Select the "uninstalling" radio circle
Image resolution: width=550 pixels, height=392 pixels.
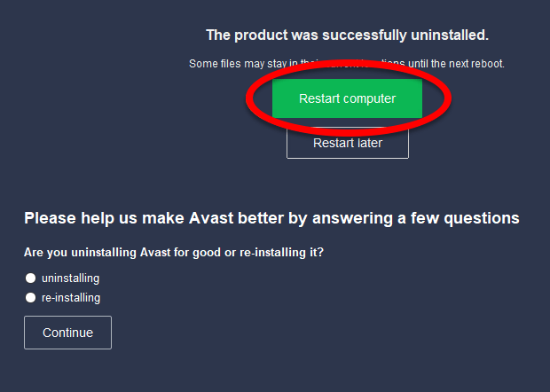[x=30, y=278]
